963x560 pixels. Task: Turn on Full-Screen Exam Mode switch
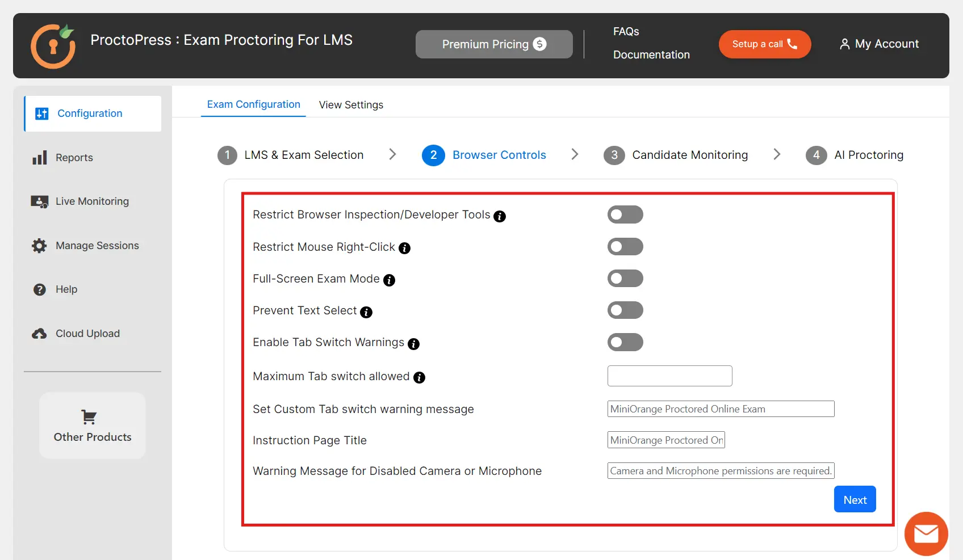click(x=625, y=278)
